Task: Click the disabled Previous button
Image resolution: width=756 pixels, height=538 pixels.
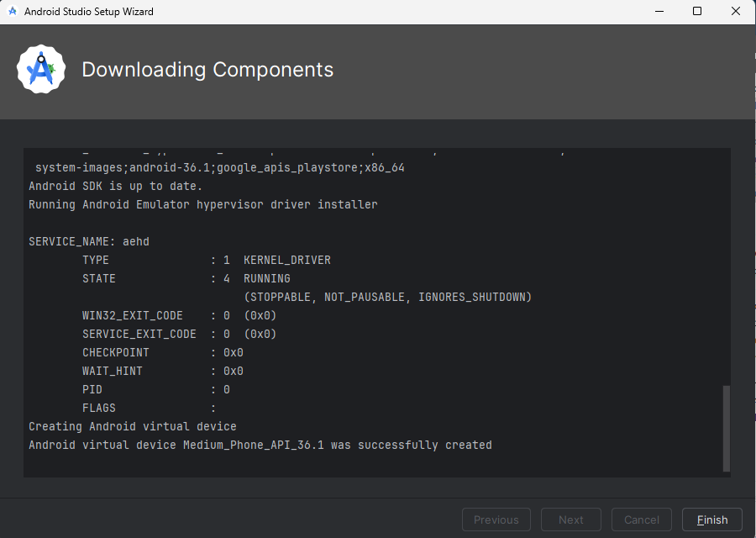Action: [496, 520]
